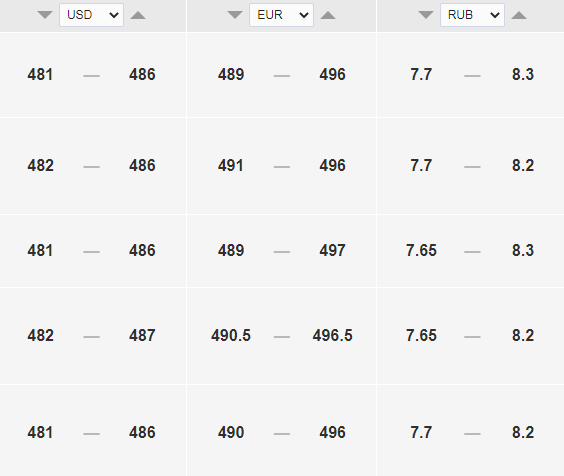This screenshot has height=476, width=564.
Task: Sort RUB column ascending with up arrow
Action: tap(519, 15)
